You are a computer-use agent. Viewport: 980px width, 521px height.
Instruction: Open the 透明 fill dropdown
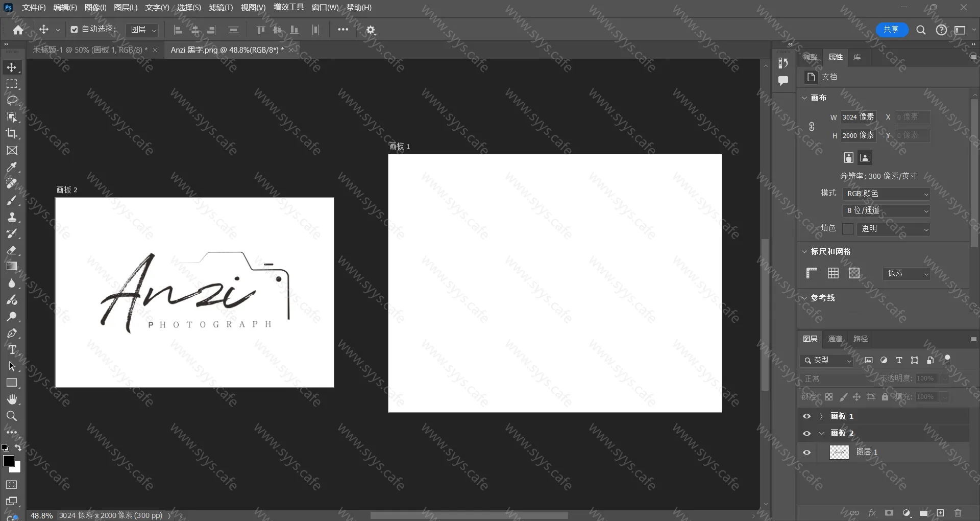894,229
